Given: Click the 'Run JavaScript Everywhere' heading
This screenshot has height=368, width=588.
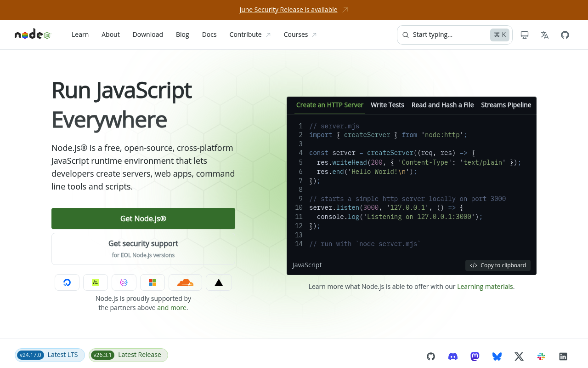Looking at the screenshot, I should pos(122,104).
